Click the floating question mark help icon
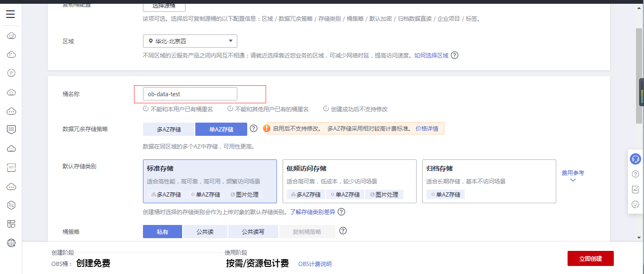This screenshot has height=274, width=644. point(636,174)
